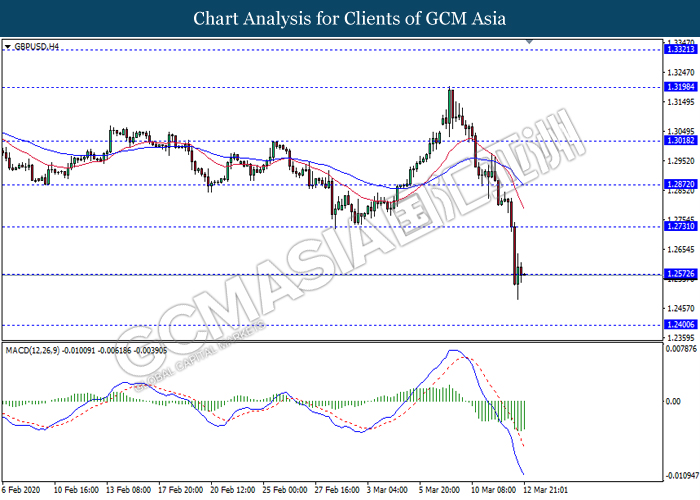Click the 1.26545 price axis value
Image resolution: width=700 pixels, height=500 pixels.
pyautogui.click(x=681, y=250)
